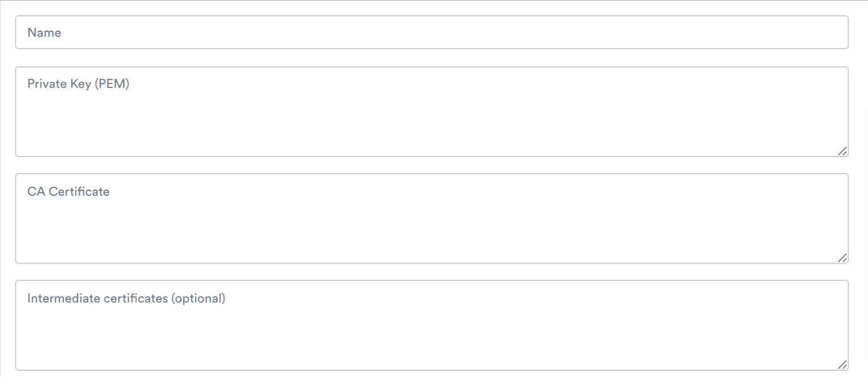Click the '(PEM)' part of Private Key placeholder
This screenshot has height=377, width=868.
[x=112, y=84]
